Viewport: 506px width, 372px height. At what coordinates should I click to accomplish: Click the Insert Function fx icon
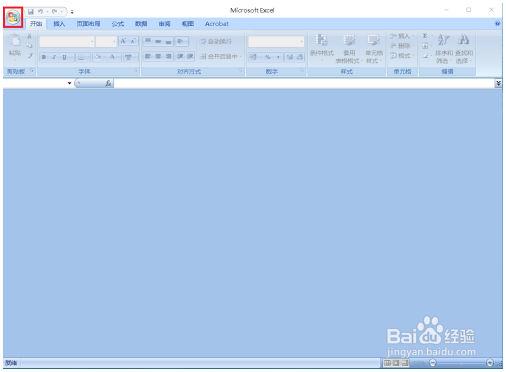pyautogui.click(x=108, y=83)
